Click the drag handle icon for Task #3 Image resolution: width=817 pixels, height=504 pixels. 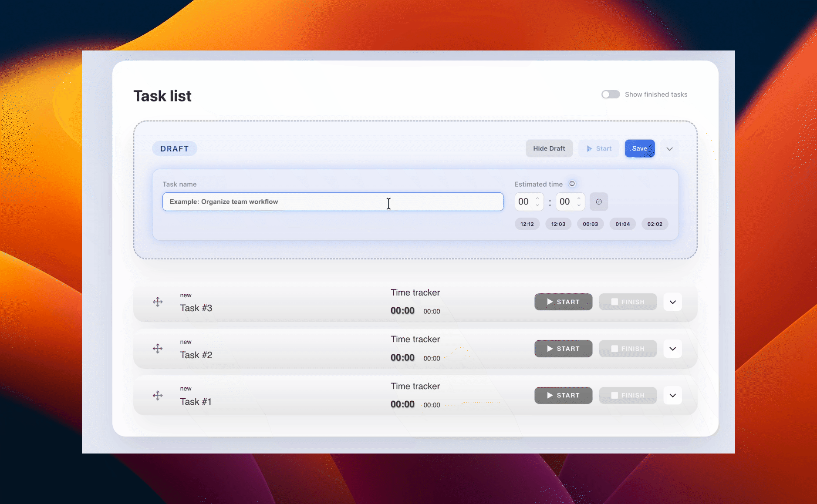pyautogui.click(x=158, y=302)
